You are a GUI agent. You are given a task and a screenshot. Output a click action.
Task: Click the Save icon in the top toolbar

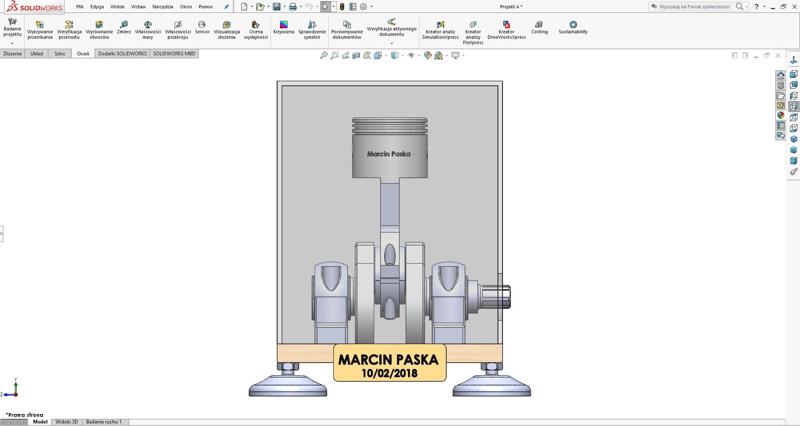click(x=275, y=6)
